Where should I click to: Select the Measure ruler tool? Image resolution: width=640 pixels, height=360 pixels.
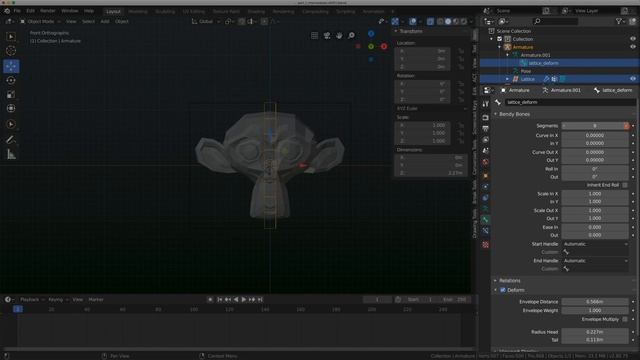point(11,155)
